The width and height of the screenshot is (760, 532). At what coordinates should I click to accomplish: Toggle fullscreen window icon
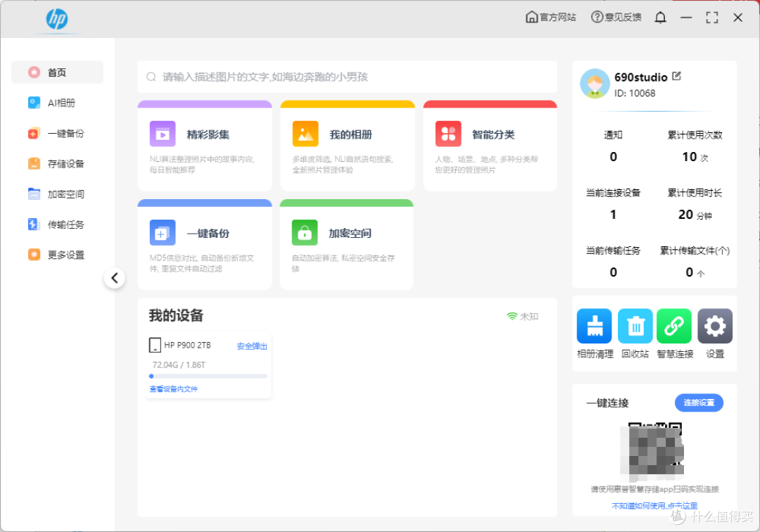(x=712, y=18)
